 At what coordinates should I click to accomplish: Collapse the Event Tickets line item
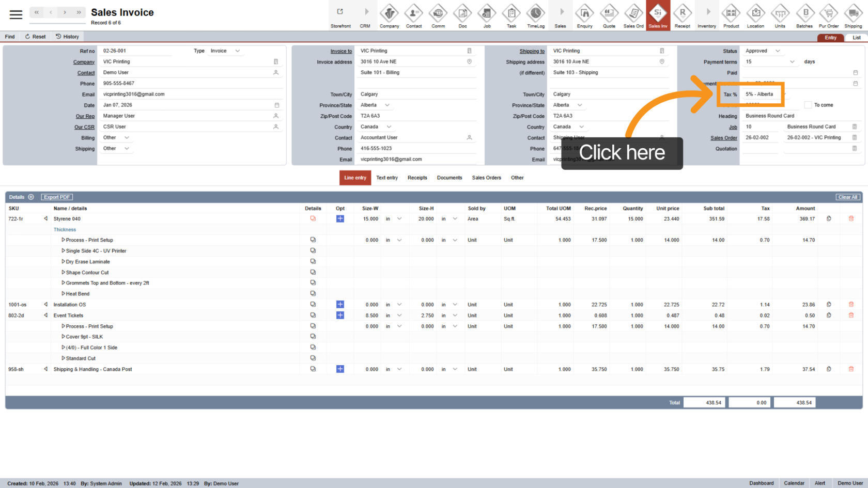tap(45, 316)
